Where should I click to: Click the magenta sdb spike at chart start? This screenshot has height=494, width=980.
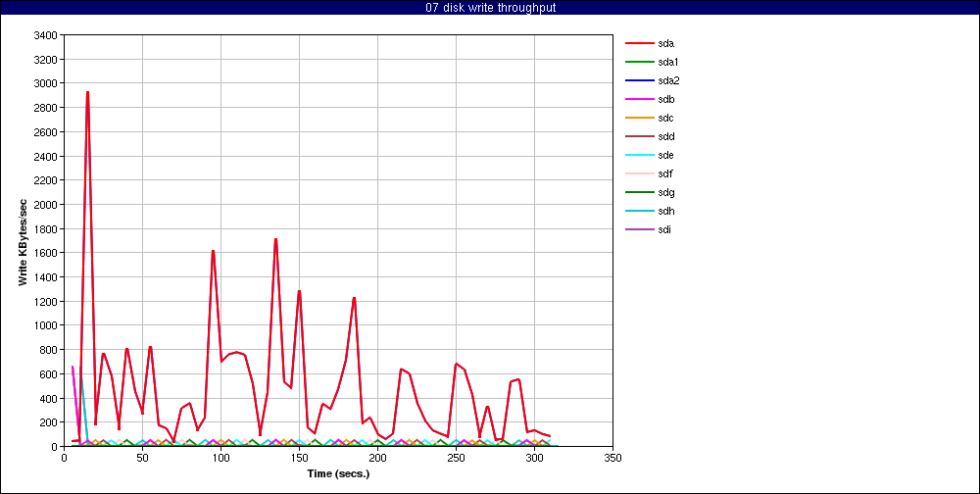pyautogui.click(x=73, y=368)
